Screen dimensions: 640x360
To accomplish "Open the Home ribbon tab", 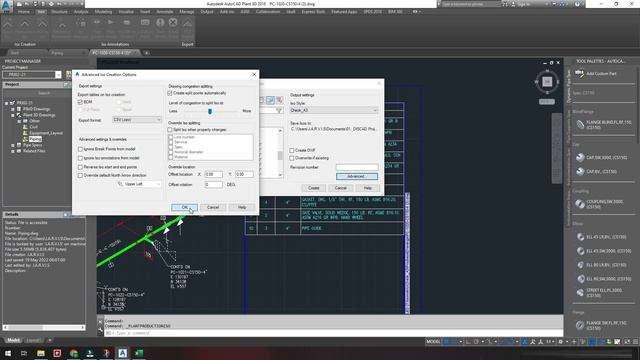I will [x=24, y=12].
